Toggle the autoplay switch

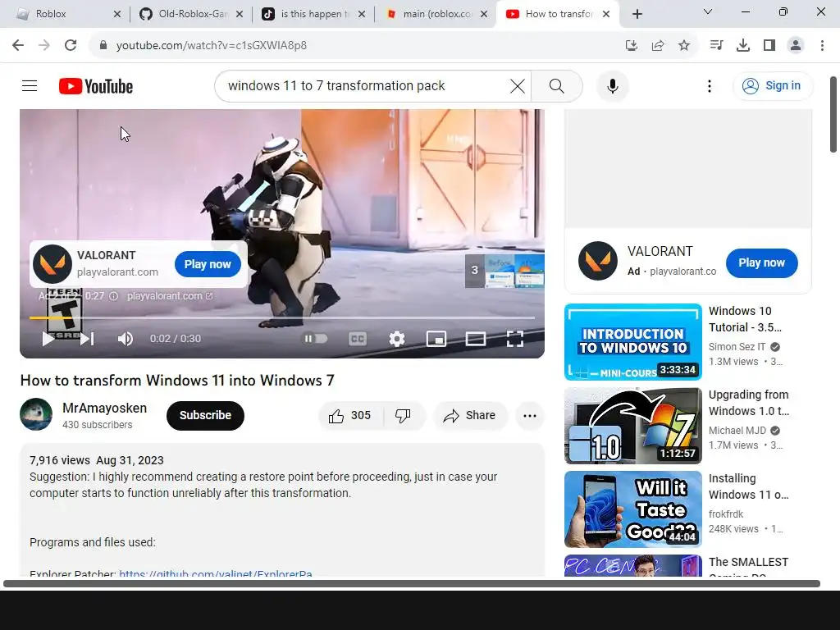tap(316, 339)
